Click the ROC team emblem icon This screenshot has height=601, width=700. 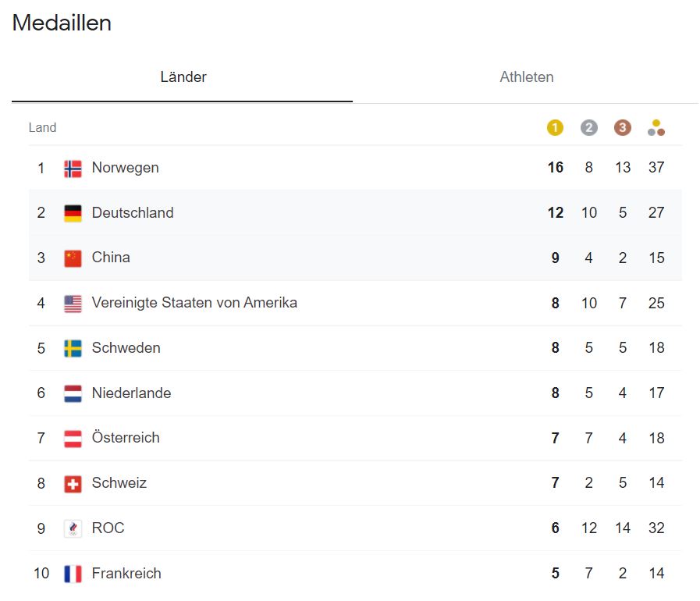tap(73, 528)
